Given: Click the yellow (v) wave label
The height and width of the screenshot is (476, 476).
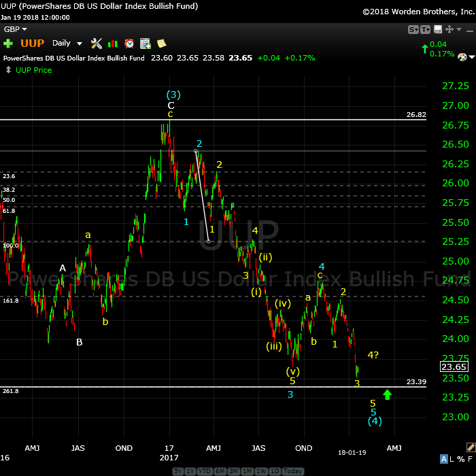Looking at the screenshot, I should 293,371.
